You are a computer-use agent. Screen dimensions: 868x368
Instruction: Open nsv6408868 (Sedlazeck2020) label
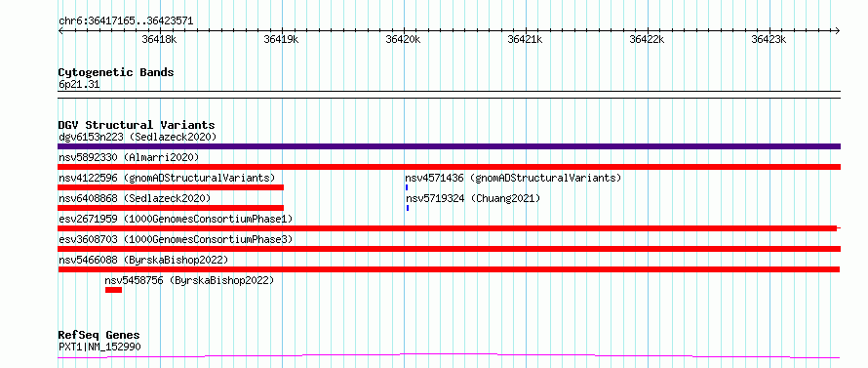(x=135, y=198)
